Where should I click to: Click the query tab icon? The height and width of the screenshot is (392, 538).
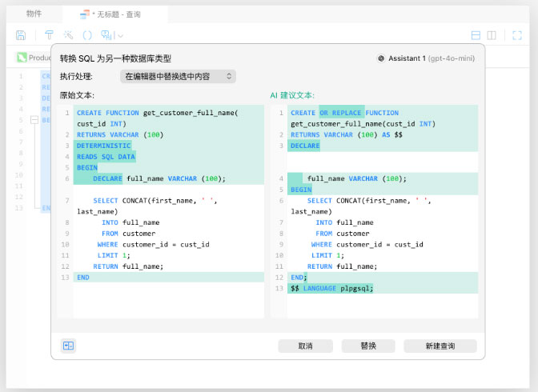coord(84,14)
